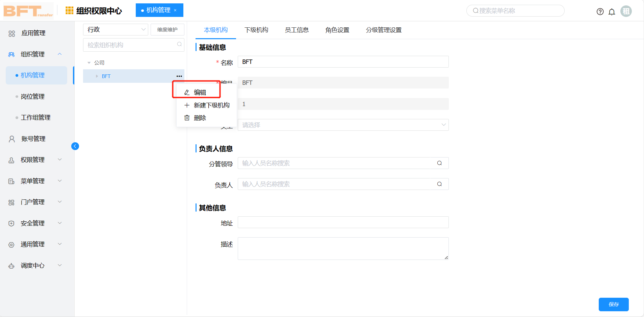Click magnifier in 检索组织机构 search box
Viewport: 644px width, 317px height.
(179, 44)
